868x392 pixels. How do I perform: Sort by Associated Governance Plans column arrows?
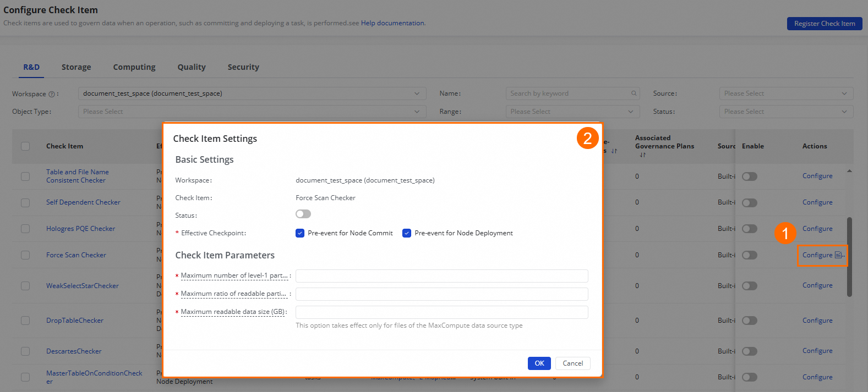point(642,155)
